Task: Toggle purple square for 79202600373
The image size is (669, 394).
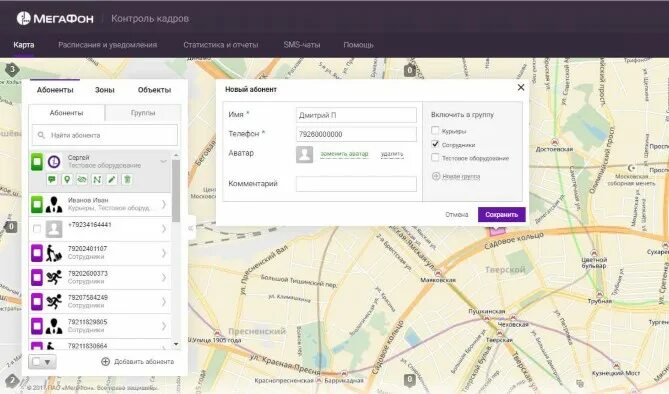Action: point(37,277)
